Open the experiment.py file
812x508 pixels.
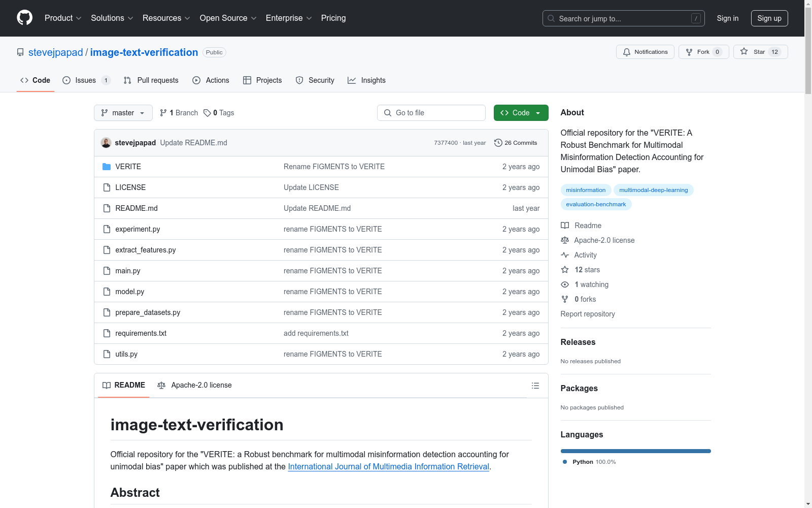[138, 229]
